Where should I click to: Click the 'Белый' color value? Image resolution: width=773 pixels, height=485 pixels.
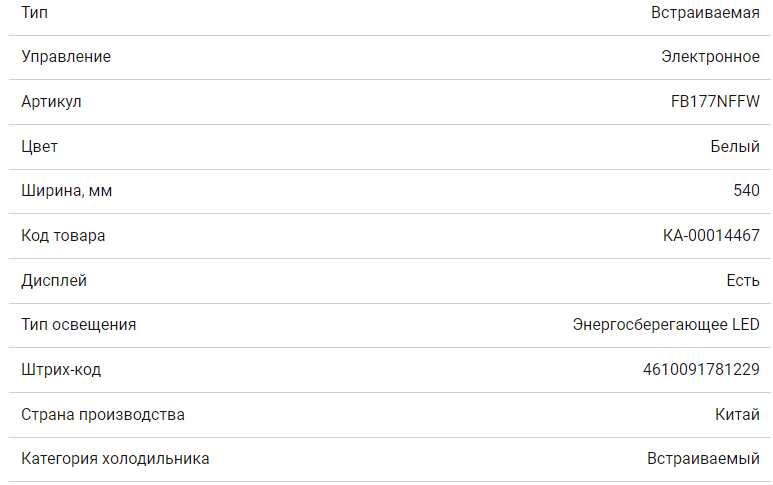(x=735, y=146)
